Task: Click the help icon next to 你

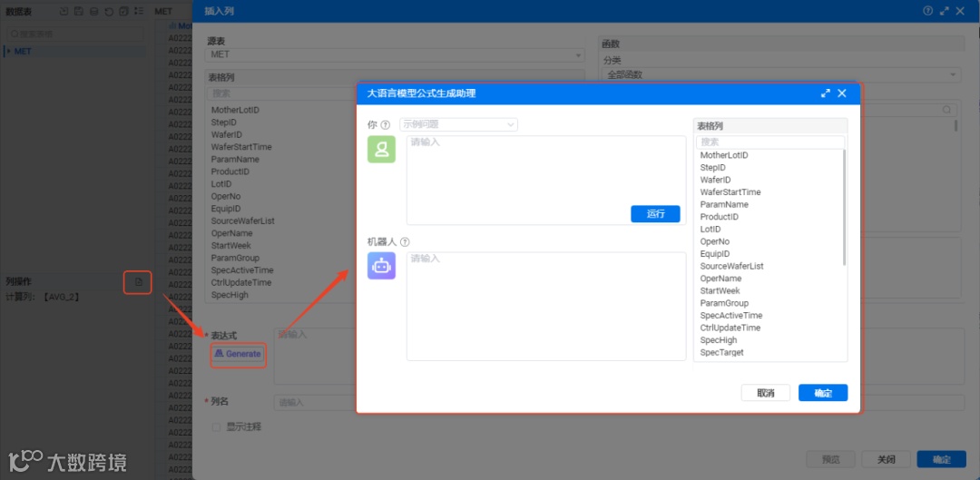Action: pyautogui.click(x=385, y=125)
